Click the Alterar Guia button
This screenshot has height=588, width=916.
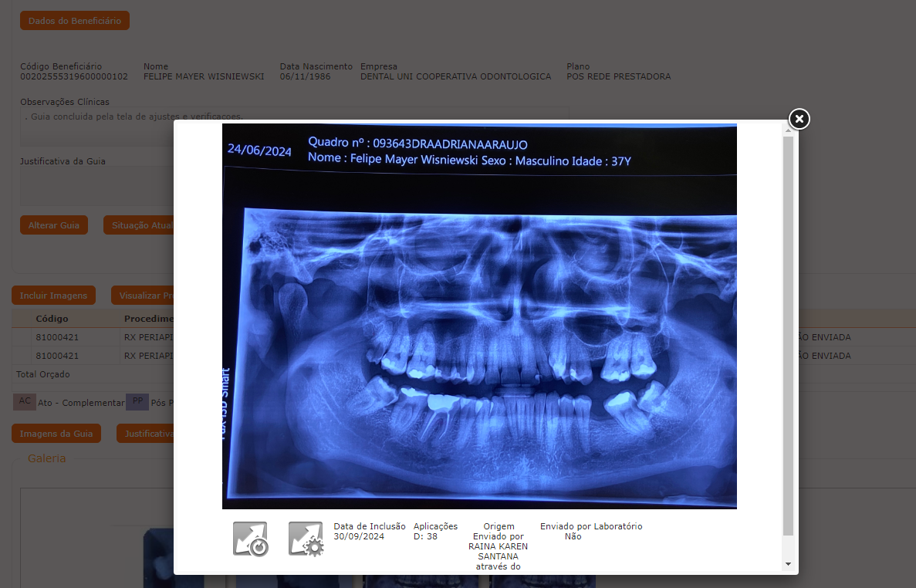tap(54, 225)
